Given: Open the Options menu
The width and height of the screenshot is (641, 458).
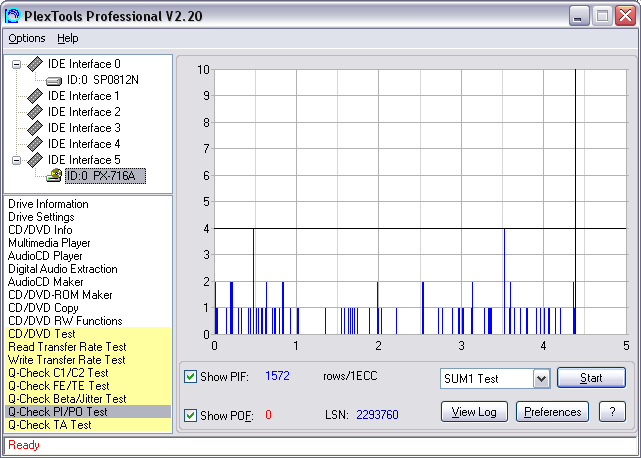Looking at the screenshot, I should (x=27, y=38).
